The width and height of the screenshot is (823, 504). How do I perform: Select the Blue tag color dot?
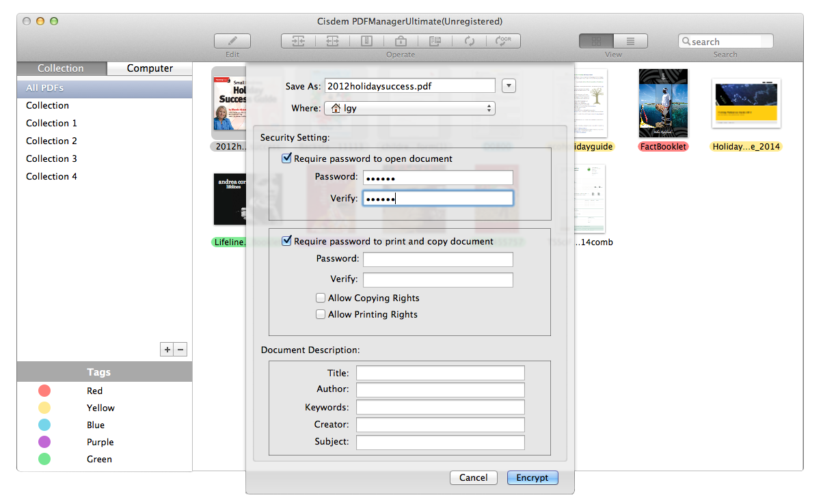click(44, 425)
